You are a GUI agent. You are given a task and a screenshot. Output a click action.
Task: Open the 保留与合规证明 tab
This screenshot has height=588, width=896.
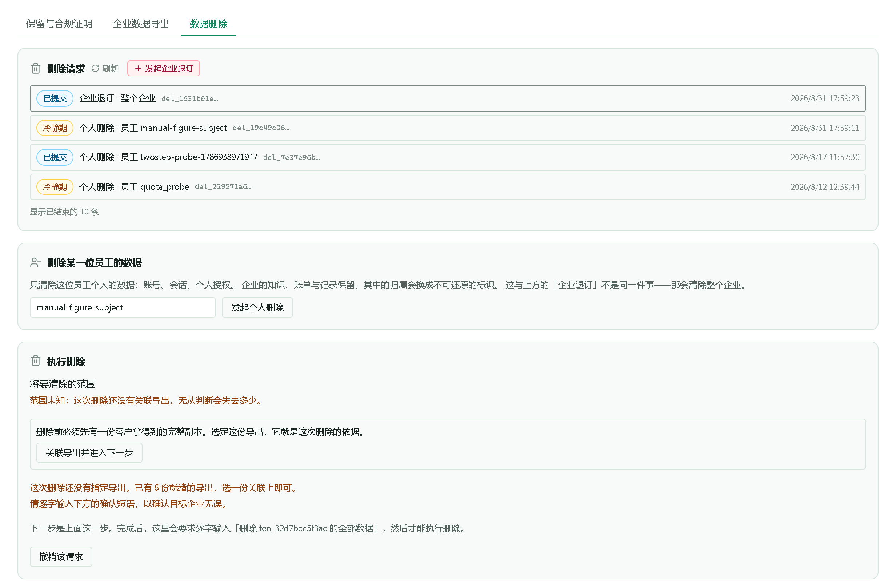point(59,24)
